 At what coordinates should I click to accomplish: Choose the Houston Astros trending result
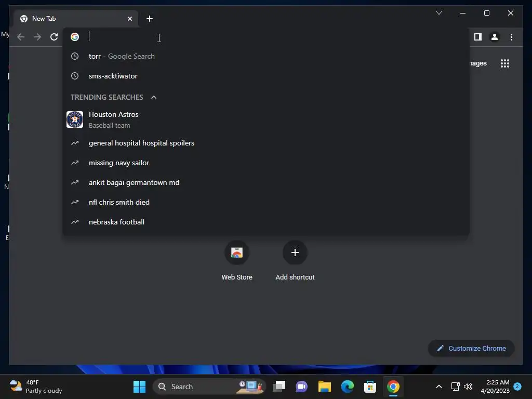click(266, 119)
